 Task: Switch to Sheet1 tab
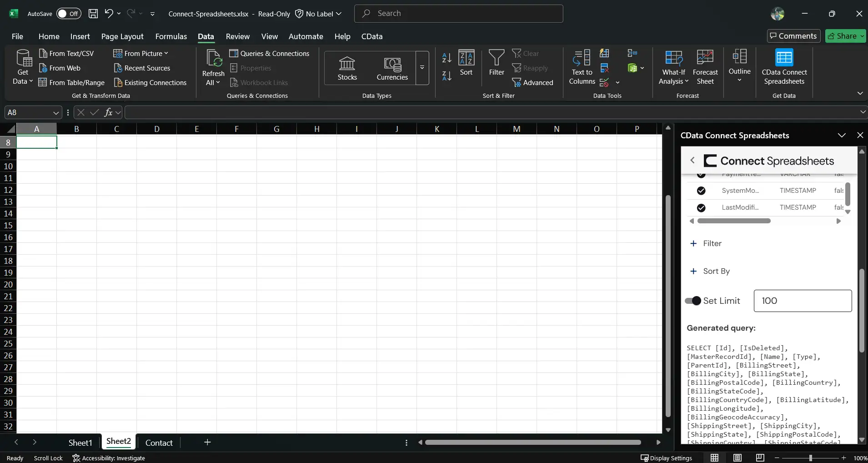click(80, 443)
